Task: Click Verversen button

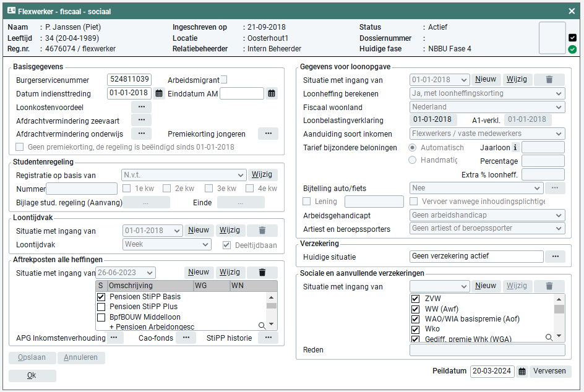Action: pyautogui.click(x=549, y=371)
